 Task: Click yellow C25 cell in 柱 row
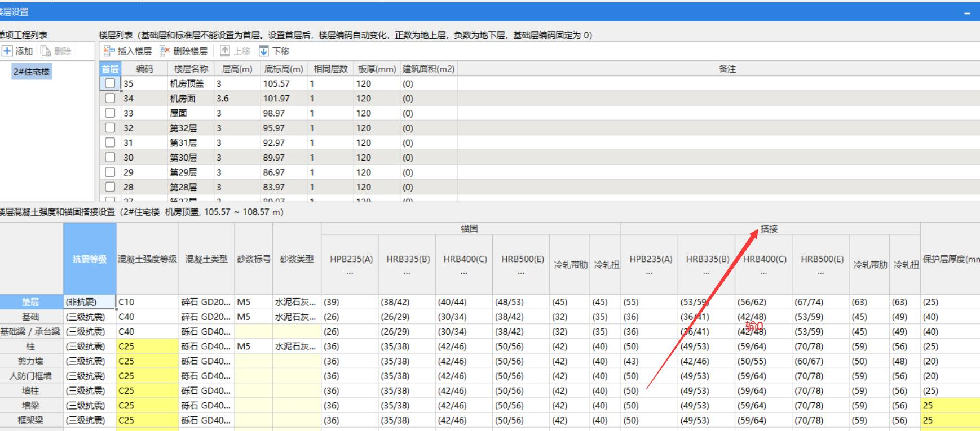coord(147,346)
